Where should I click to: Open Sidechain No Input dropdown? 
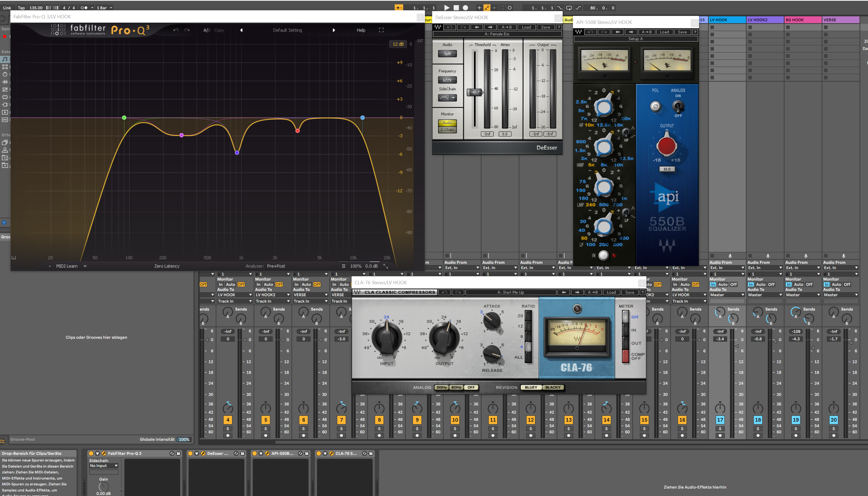tap(104, 466)
